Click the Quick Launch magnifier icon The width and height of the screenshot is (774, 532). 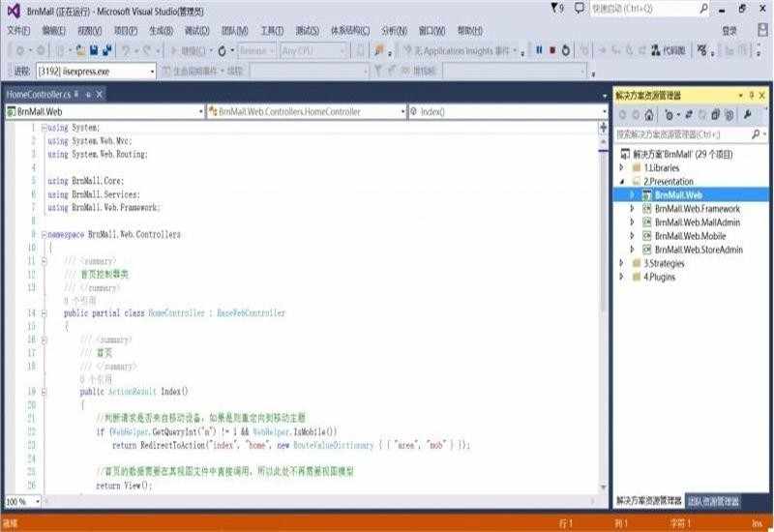tap(703, 9)
